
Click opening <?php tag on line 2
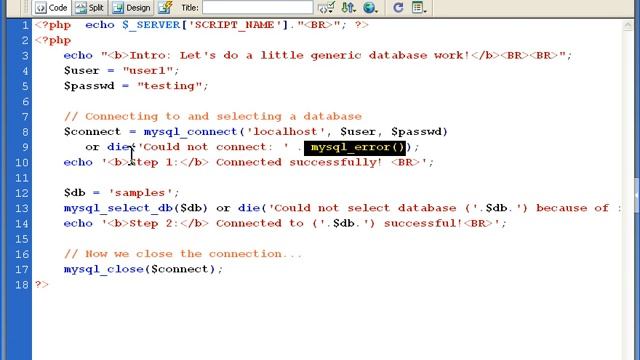coord(53,40)
